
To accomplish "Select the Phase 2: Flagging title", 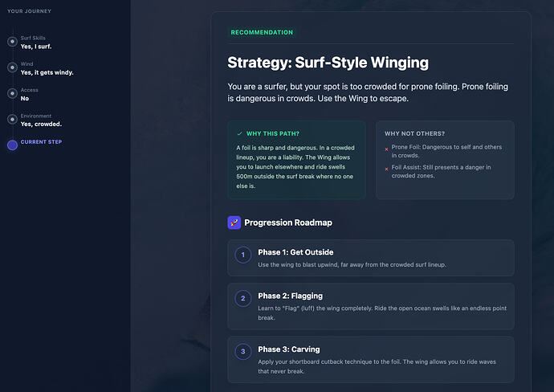I will point(290,296).
